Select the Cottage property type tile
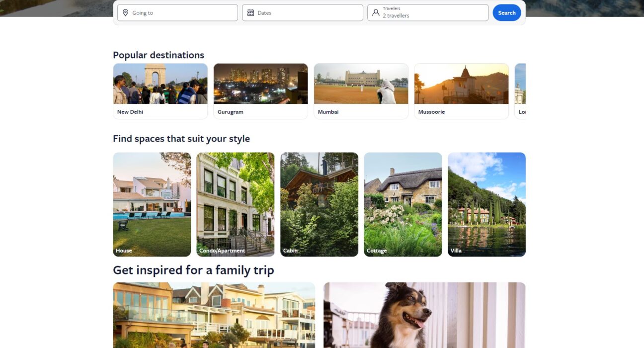This screenshot has width=644, height=348. click(403, 204)
